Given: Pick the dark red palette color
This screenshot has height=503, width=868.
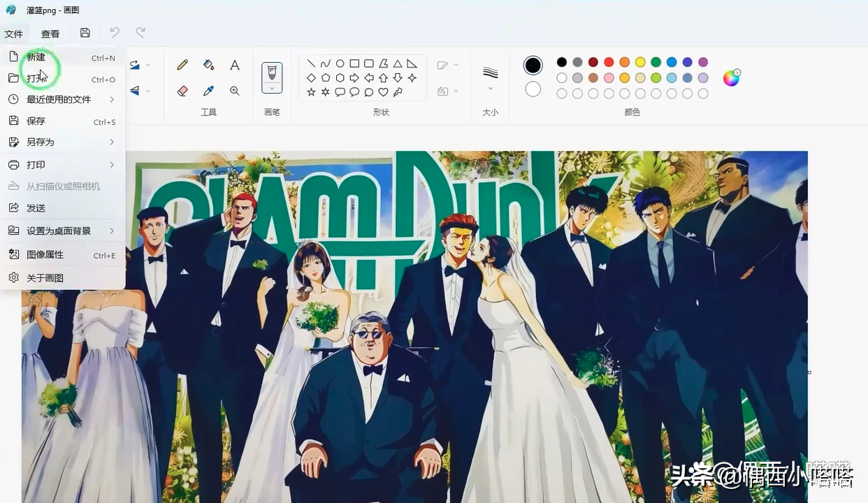Looking at the screenshot, I should click(593, 62).
